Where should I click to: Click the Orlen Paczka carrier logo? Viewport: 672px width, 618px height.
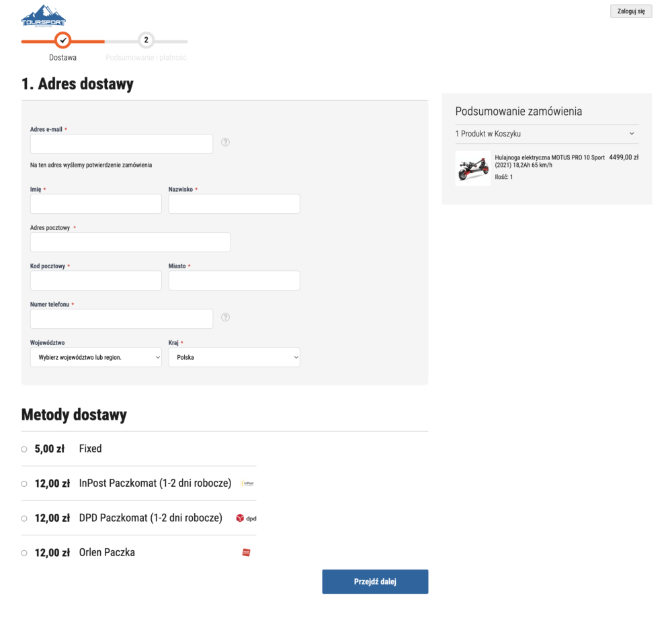246,553
